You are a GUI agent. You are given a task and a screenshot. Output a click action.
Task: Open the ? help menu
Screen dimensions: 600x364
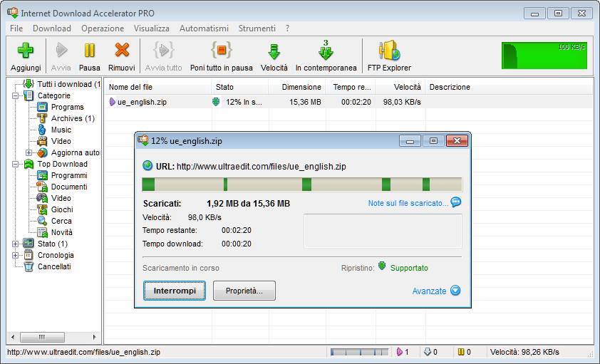(287, 28)
